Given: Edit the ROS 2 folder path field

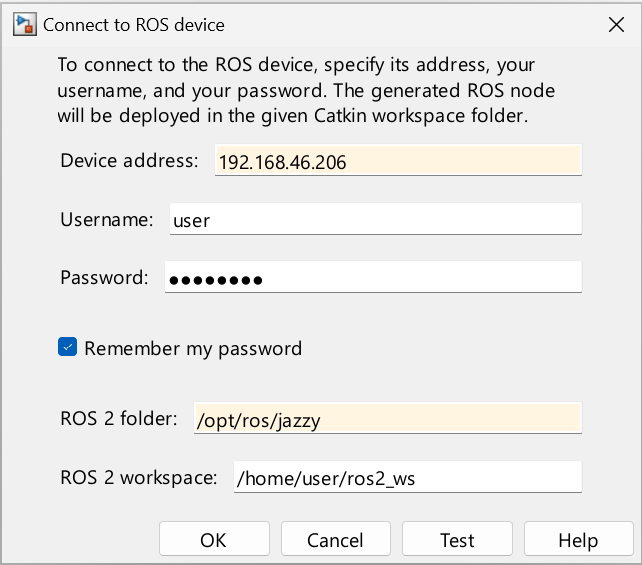Looking at the screenshot, I should 386,419.
